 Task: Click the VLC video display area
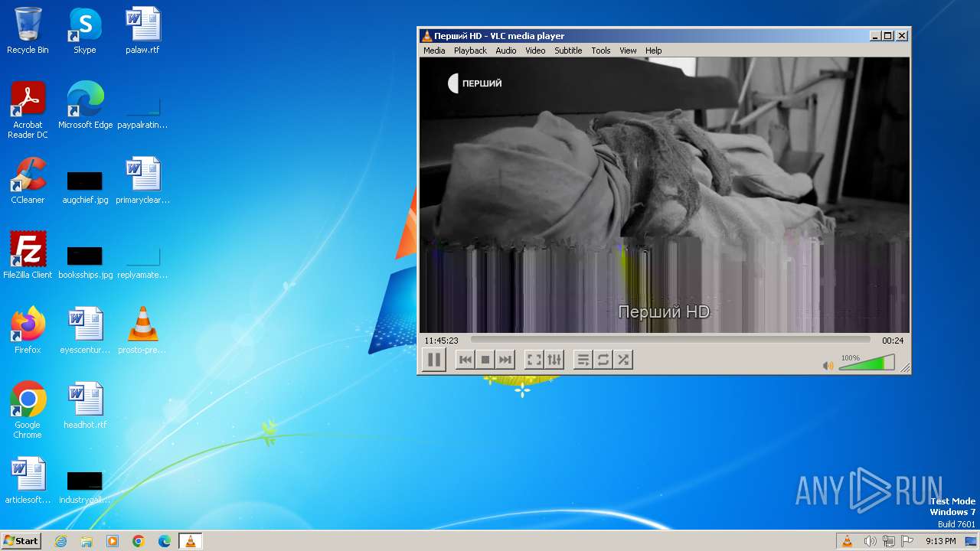tap(664, 195)
